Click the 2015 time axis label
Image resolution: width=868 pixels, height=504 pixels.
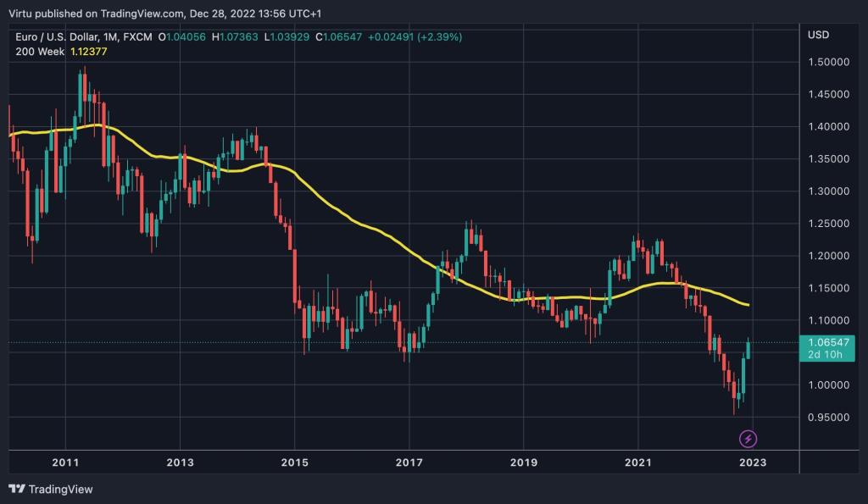click(x=294, y=462)
